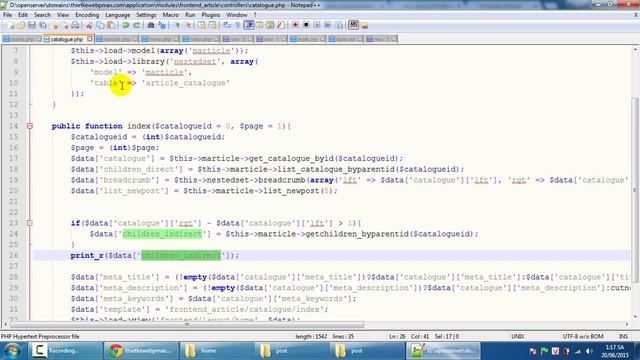Screen dimensions: 640x360
Task: Open the Edit menu
Action: click(x=23, y=15)
